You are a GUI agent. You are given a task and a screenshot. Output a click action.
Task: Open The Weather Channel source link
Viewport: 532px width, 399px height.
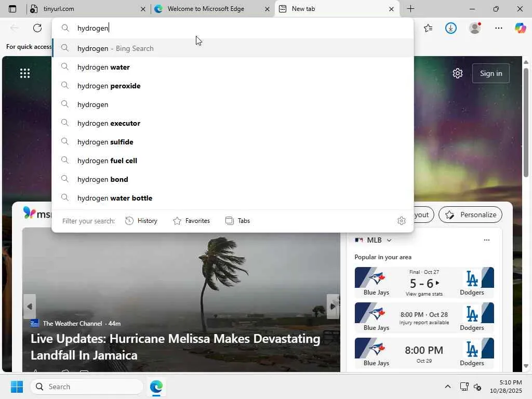click(x=72, y=324)
